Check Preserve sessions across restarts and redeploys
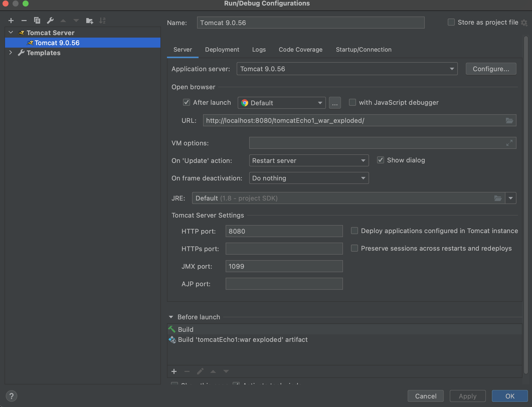Screen dimensions: 532x407 pyautogui.click(x=354, y=248)
